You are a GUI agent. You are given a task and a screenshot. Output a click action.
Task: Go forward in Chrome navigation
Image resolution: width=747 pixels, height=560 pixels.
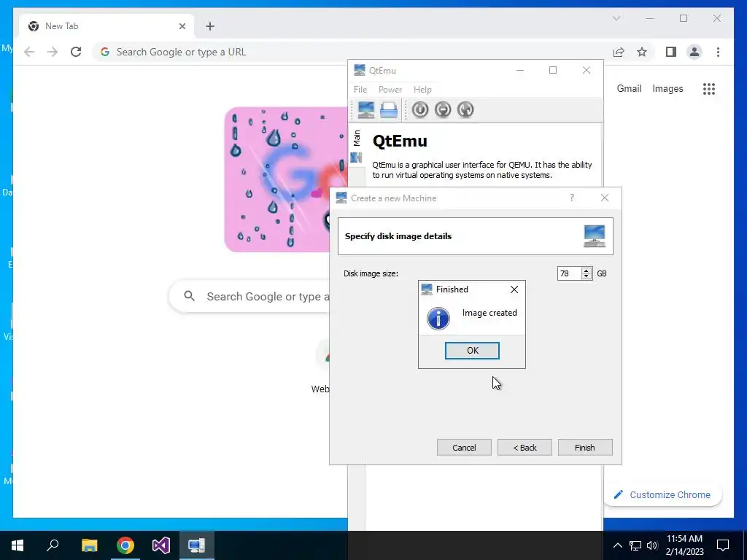pyautogui.click(x=53, y=52)
